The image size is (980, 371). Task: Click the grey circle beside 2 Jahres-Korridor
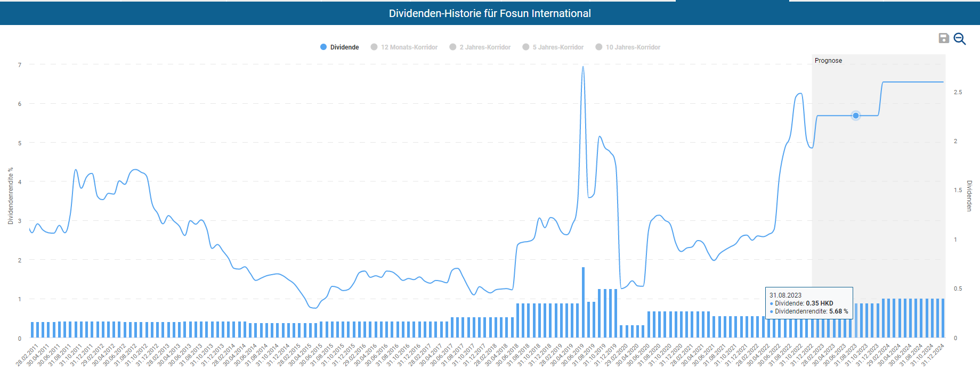pos(452,47)
